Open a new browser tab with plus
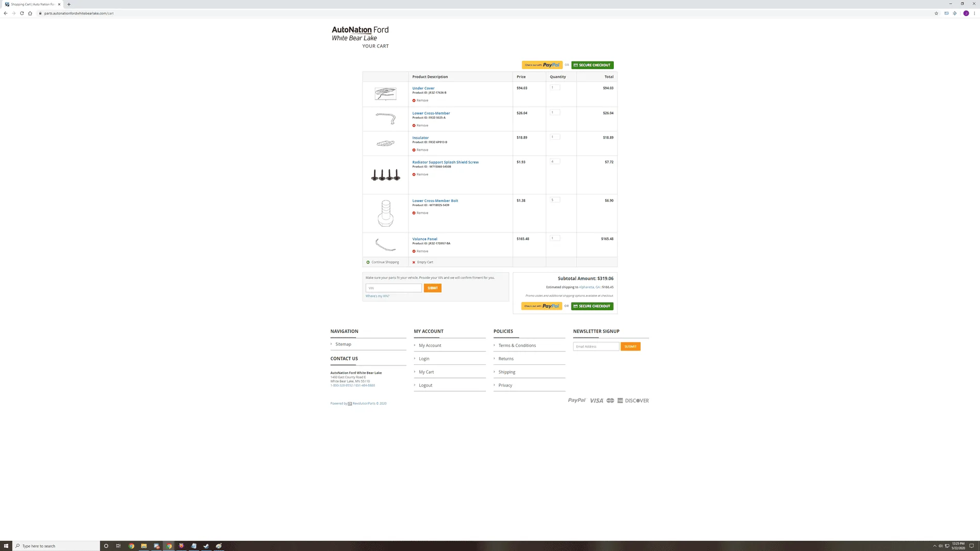The image size is (980, 551). (69, 4)
